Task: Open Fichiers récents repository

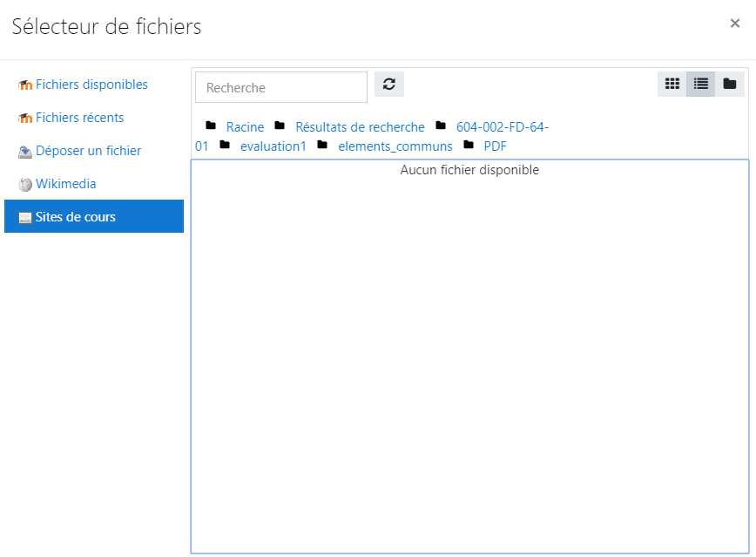Action: pos(79,118)
